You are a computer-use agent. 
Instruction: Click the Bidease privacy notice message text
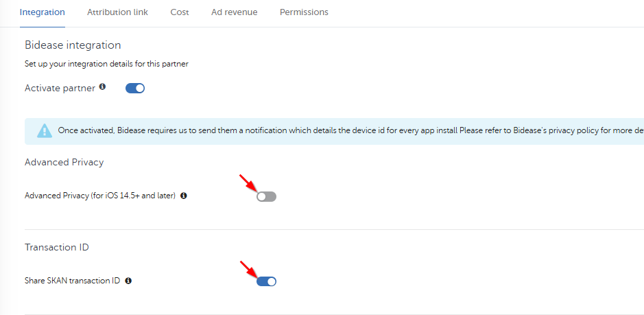350,131
